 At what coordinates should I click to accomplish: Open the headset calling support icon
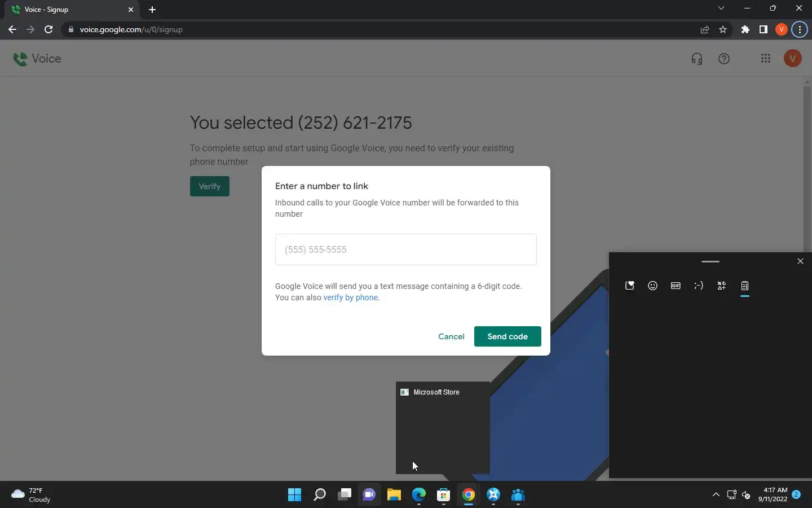tap(697, 59)
